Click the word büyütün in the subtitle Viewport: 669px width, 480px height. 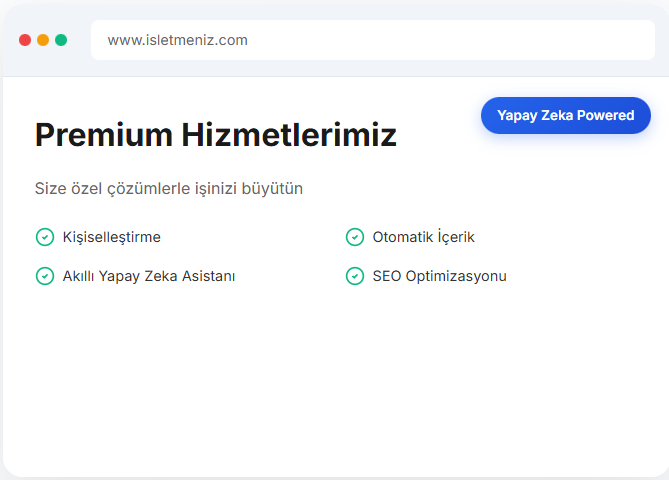pos(270,188)
